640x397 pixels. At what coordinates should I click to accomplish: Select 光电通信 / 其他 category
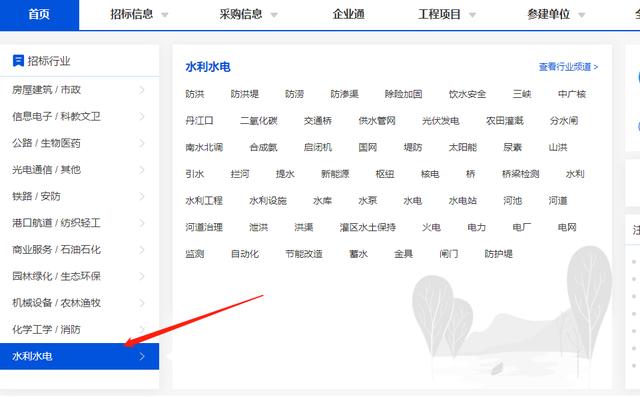(x=46, y=170)
